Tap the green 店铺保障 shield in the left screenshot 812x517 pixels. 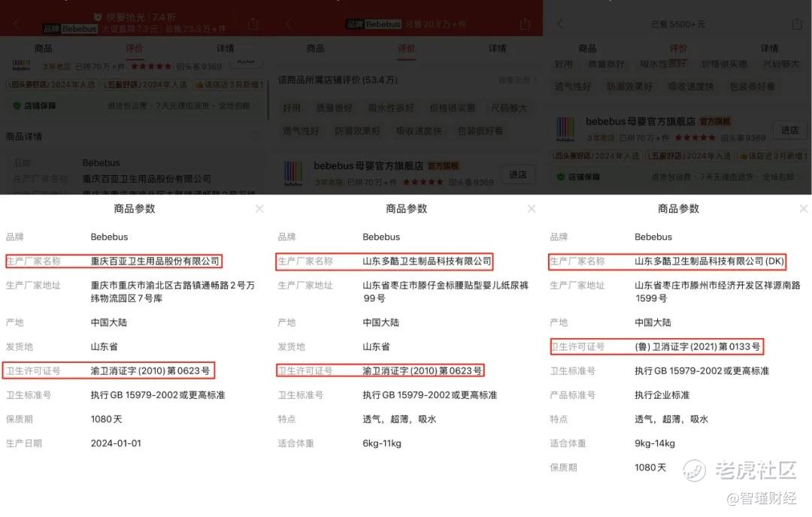[x=17, y=105]
